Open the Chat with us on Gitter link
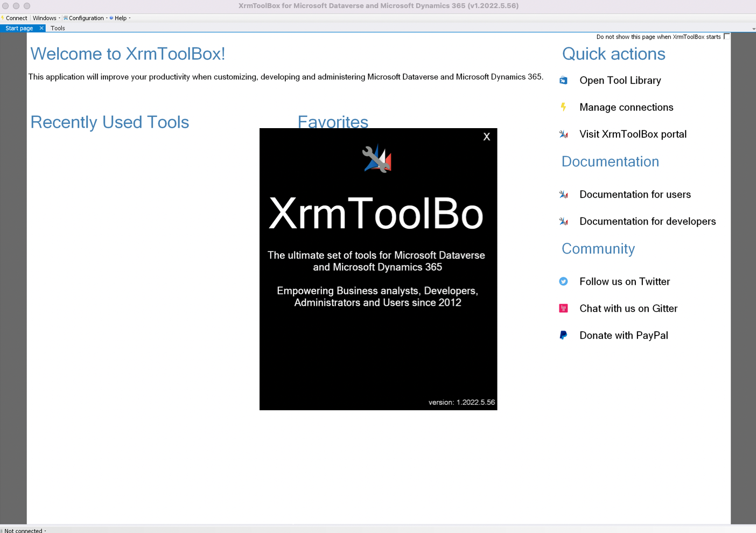The width and height of the screenshot is (756, 533). pos(628,308)
